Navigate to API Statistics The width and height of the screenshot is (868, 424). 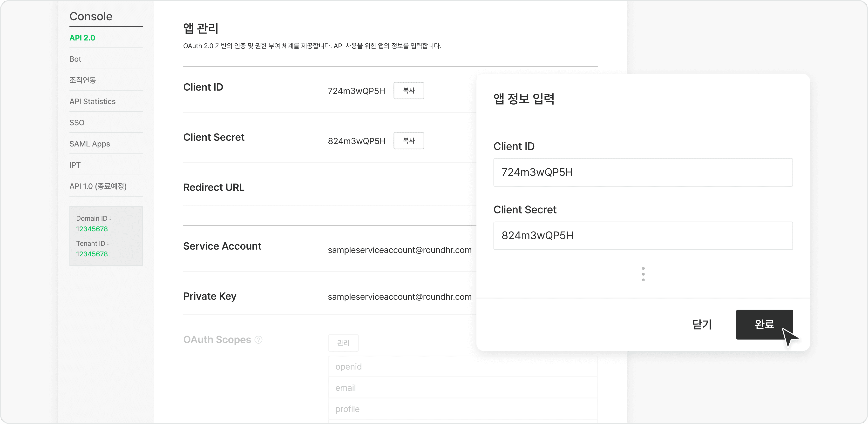click(x=93, y=101)
